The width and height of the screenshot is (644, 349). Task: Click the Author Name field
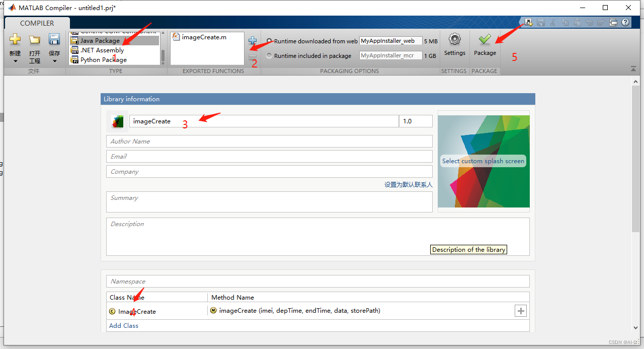point(269,142)
